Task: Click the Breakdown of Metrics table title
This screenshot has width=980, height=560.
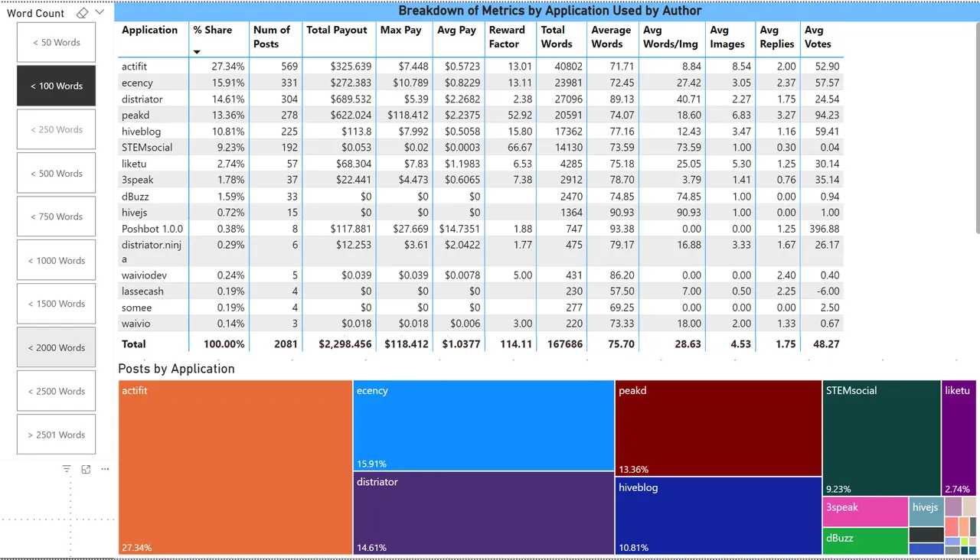Action: (550, 11)
